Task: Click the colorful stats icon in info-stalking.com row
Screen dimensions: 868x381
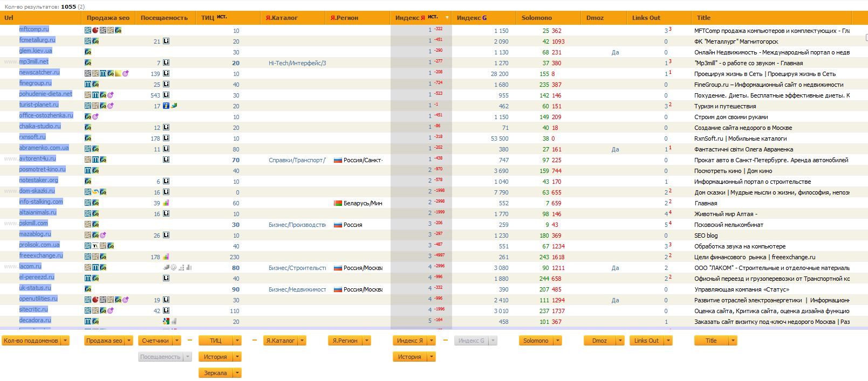Action: pos(166,203)
